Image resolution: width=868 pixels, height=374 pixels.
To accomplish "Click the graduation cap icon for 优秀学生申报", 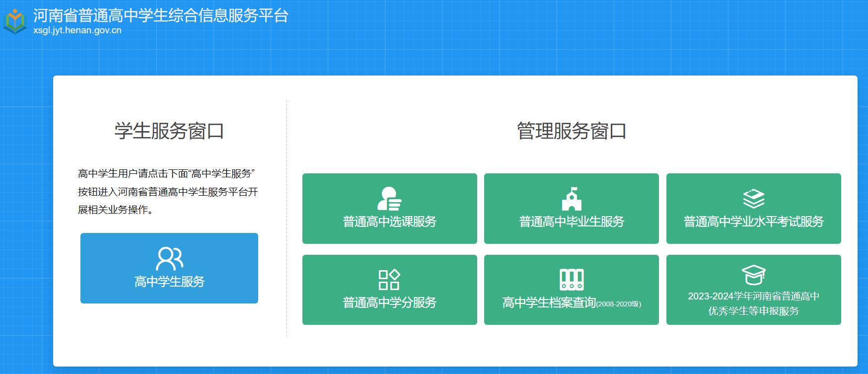I will [753, 275].
